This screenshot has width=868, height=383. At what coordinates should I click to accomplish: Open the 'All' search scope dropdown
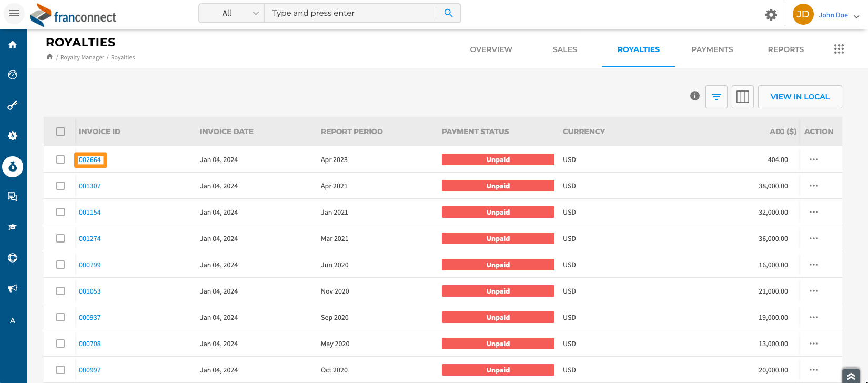pyautogui.click(x=231, y=13)
